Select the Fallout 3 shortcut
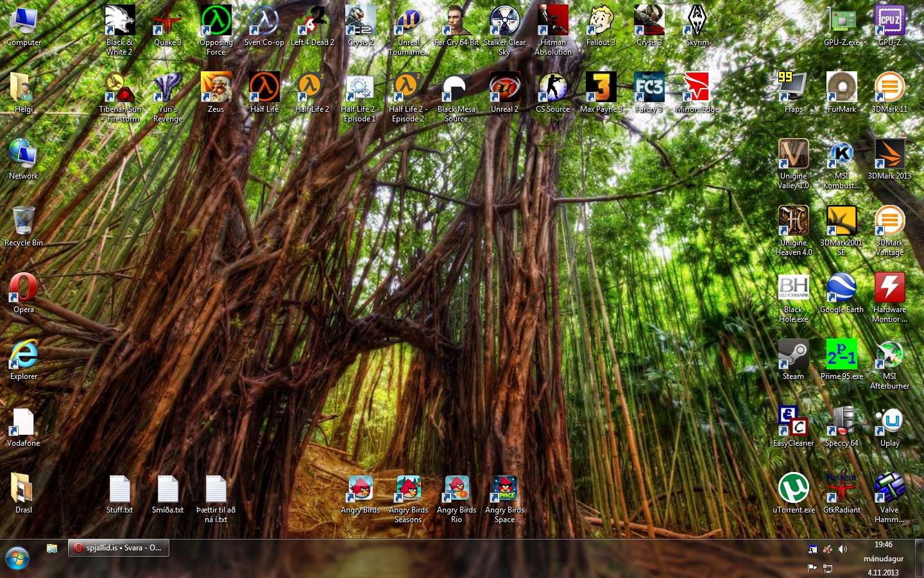Screen dimensions: 924x578 point(601,22)
